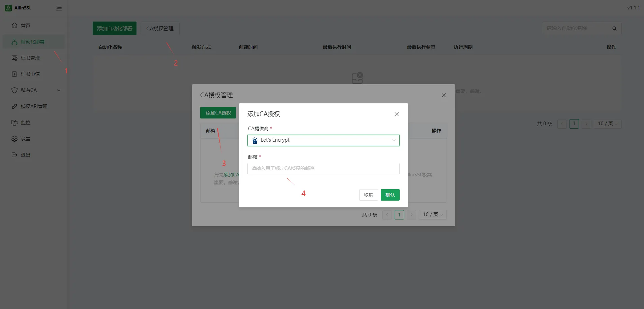Click the green confirm button
Viewport: 644px width, 309px height.
(x=390, y=195)
